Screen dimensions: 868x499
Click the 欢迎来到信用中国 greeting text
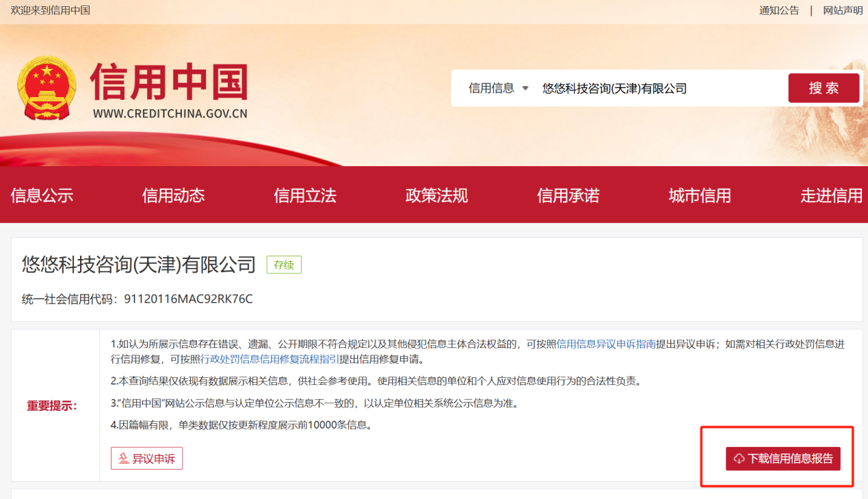coord(51,10)
